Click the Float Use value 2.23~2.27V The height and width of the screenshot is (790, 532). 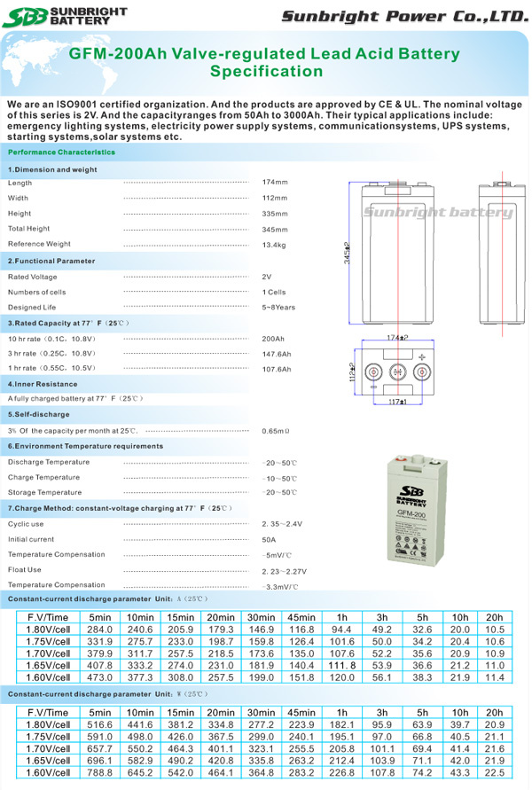tap(284, 571)
